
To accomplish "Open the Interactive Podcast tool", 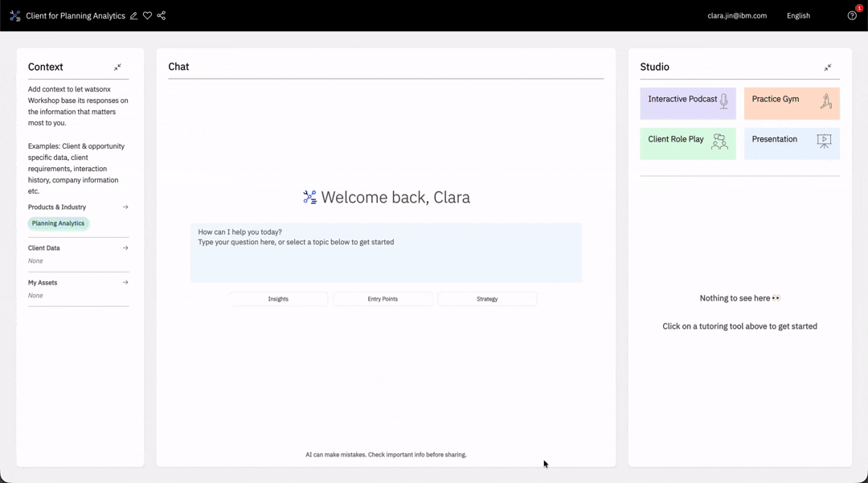I will [688, 104].
